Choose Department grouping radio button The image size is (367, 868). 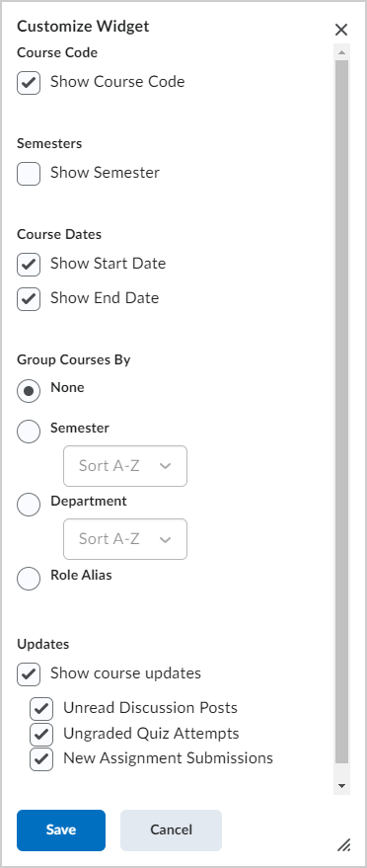coord(29,505)
